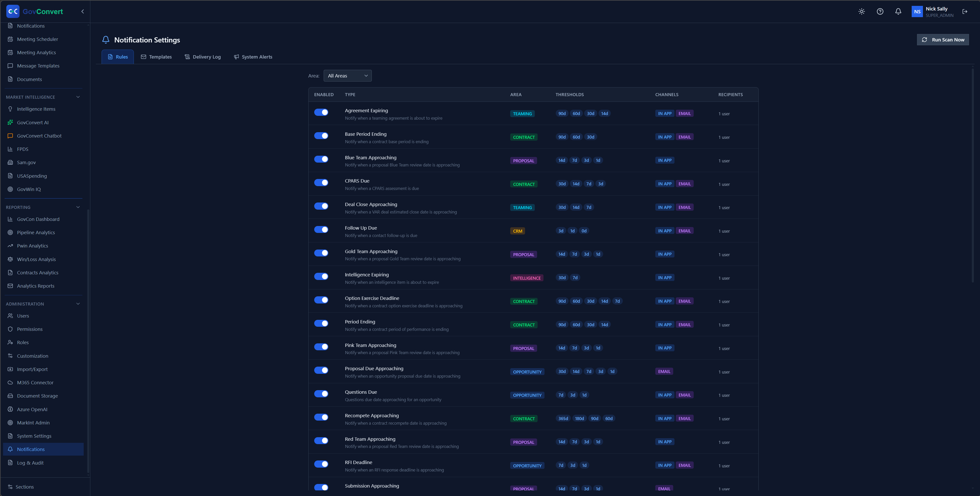Open the Sam.gov sidebar icon
The image size is (980, 496).
click(10, 162)
